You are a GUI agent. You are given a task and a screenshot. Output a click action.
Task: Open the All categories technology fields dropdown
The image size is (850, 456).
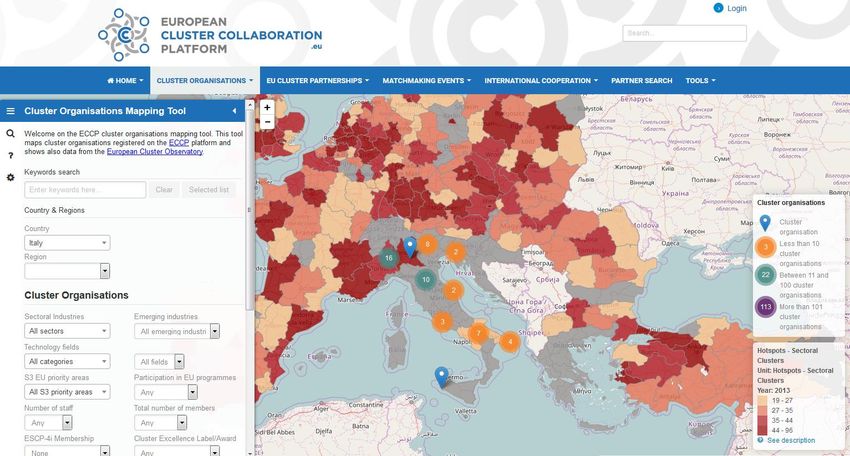click(x=67, y=361)
